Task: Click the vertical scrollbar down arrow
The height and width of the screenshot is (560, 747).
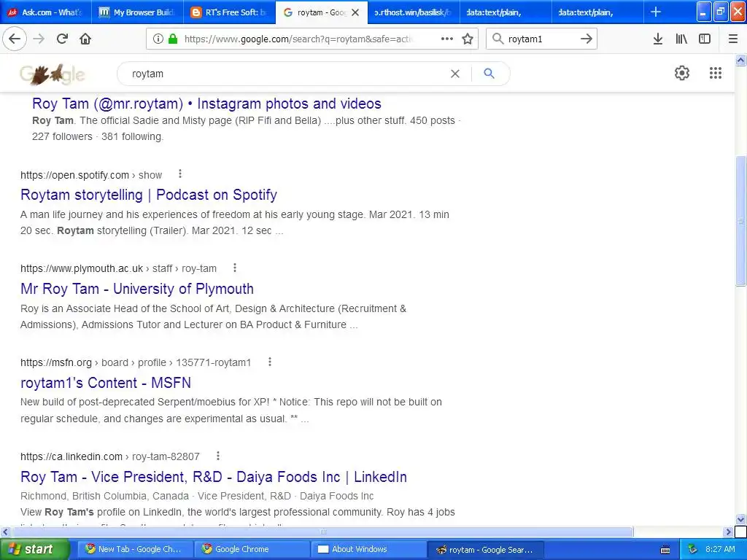Action: tap(741, 519)
